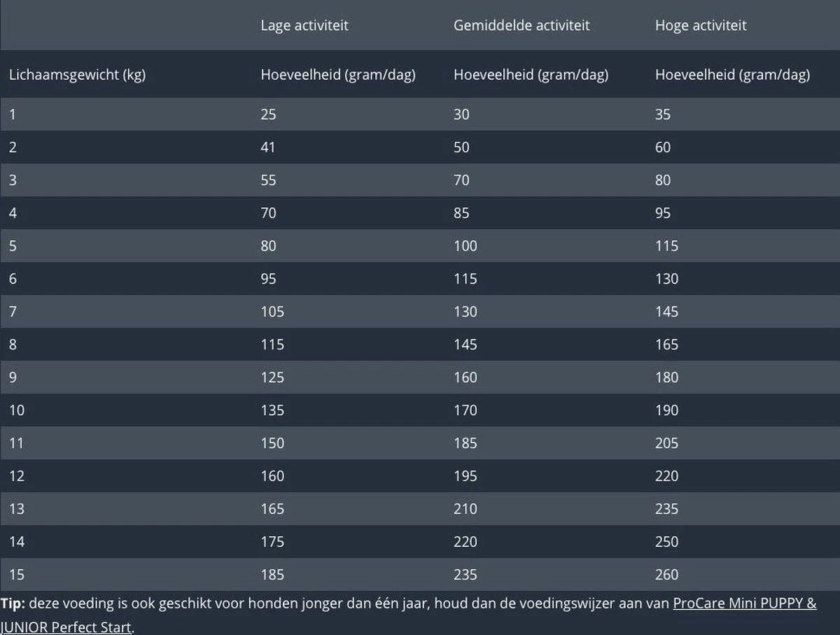Select the average-activity value 160 for 9 kg
The image size is (840, 635).
tap(465, 377)
